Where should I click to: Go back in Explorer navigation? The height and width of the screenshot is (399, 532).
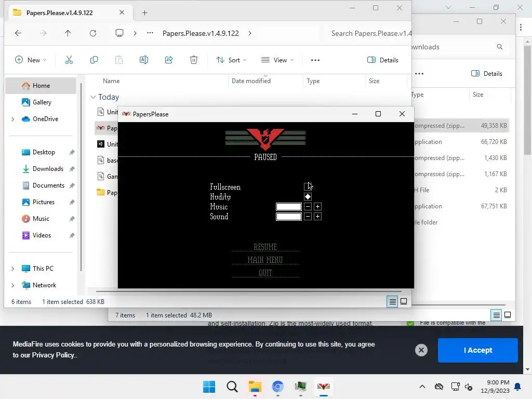[18, 33]
